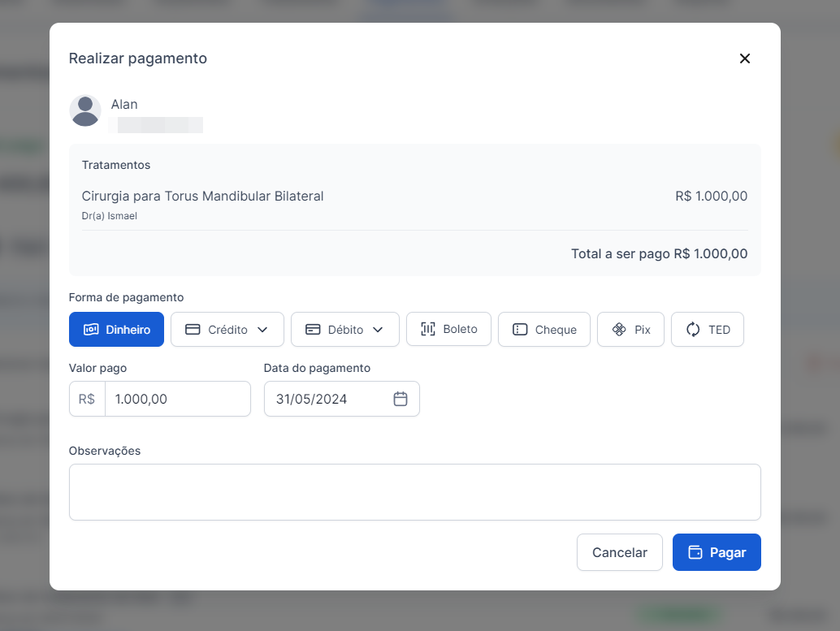Focus the Observações text area
The image size is (840, 631).
pyautogui.click(x=414, y=492)
